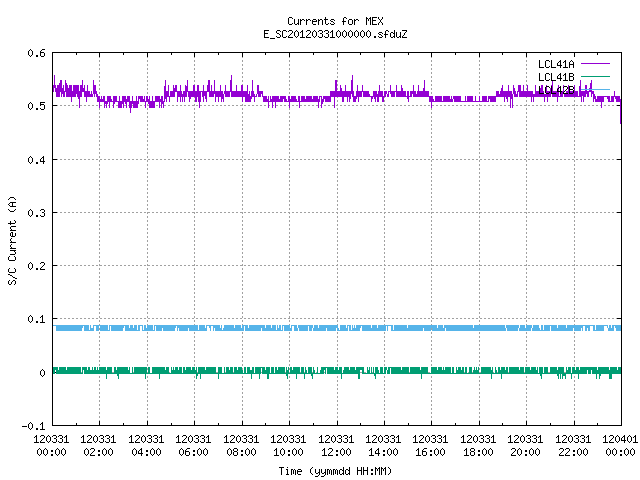Click the 120331 04:00 time tick label
The height and width of the screenshot is (480, 640).
146,446
